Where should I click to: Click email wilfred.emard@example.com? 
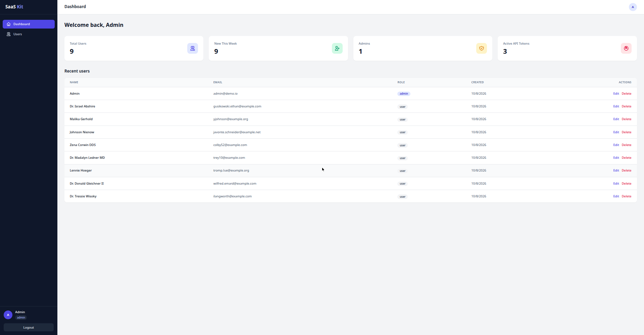click(x=235, y=184)
